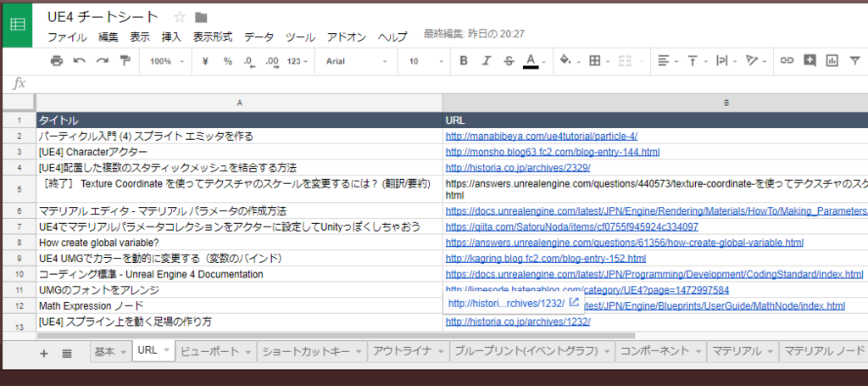Viewport: 868px width, 386px height.
Task: Open the アドオン menu
Action: coord(347,37)
